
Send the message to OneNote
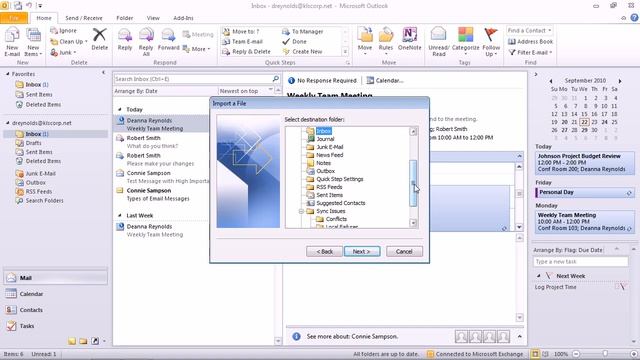point(409,40)
